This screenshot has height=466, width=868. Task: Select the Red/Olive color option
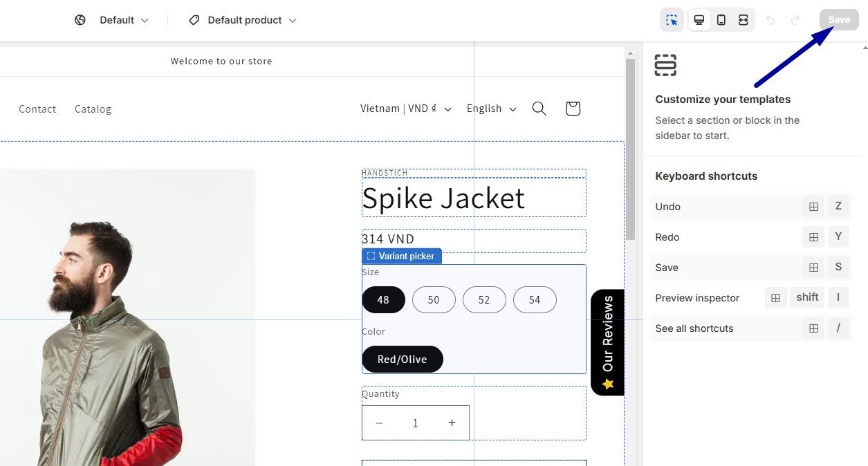tap(403, 359)
